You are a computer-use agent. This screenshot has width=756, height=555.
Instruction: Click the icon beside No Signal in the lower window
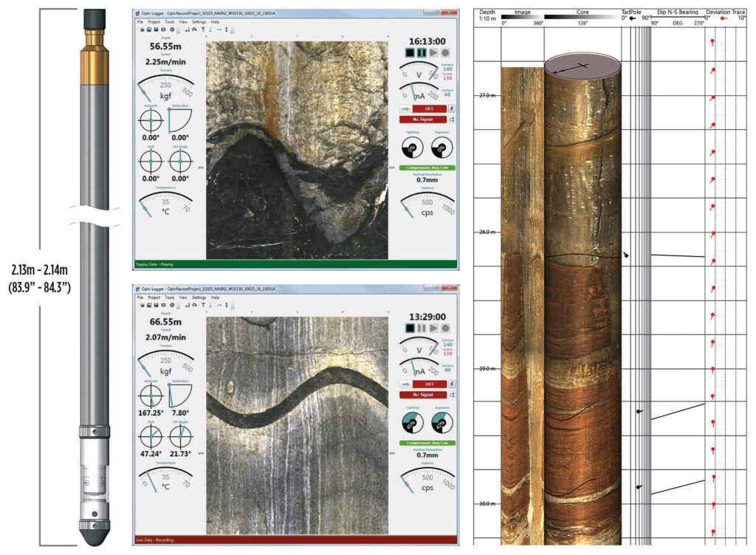(x=451, y=394)
